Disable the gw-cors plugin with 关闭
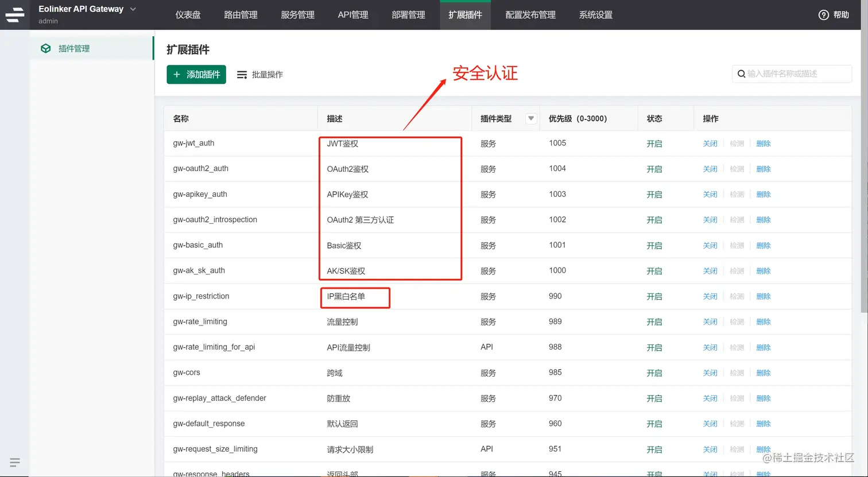Viewport: 868px width, 477px height. pos(710,373)
